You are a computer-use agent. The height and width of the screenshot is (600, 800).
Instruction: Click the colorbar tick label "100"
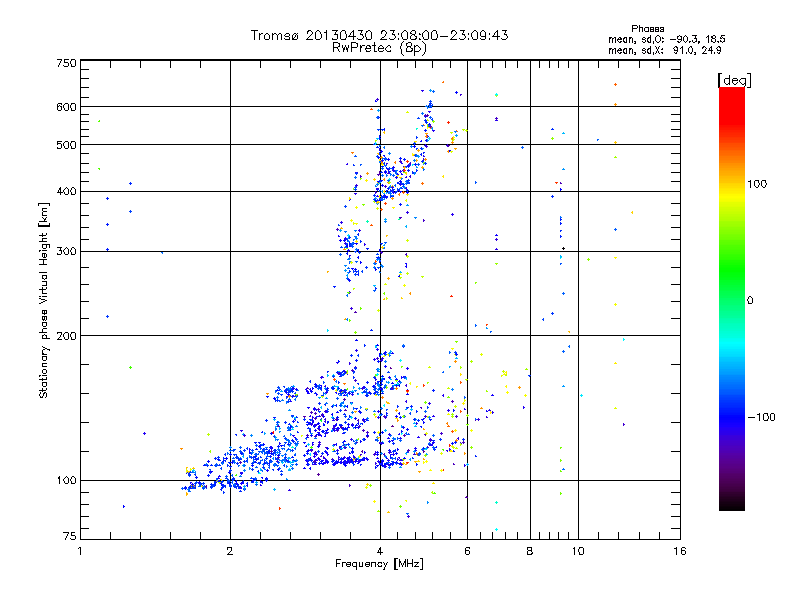tap(757, 184)
